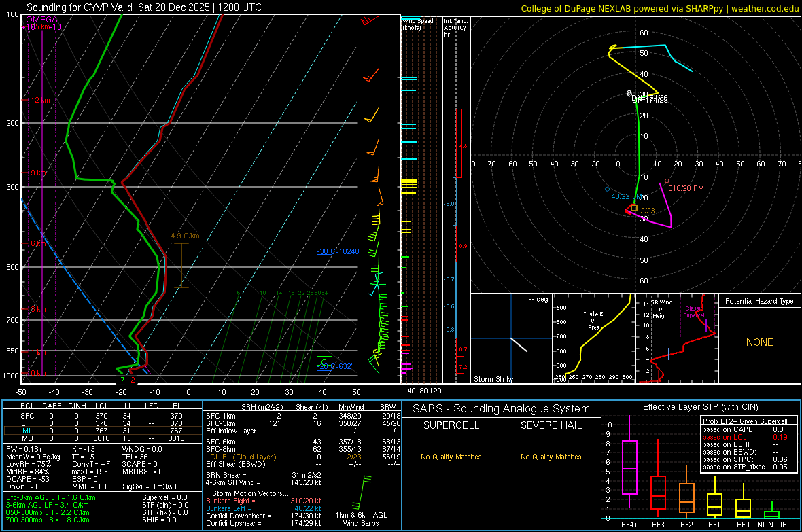Click the 'BRN Shear =' row
The width and height of the screenshot is (802, 532).
264,475
